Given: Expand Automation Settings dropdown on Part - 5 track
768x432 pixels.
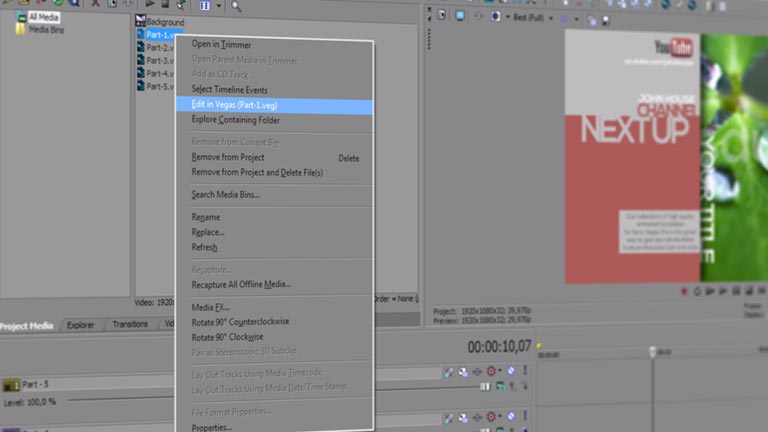Looking at the screenshot, I should [x=500, y=371].
